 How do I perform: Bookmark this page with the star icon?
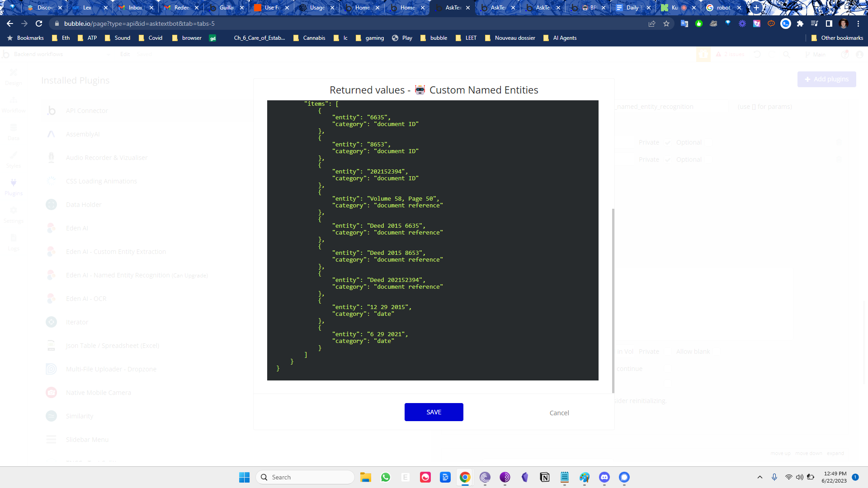(x=666, y=23)
